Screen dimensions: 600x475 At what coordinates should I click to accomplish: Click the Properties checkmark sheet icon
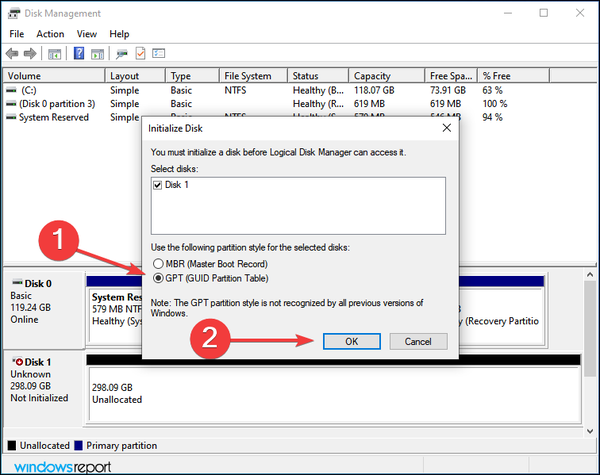click(140, 53)
